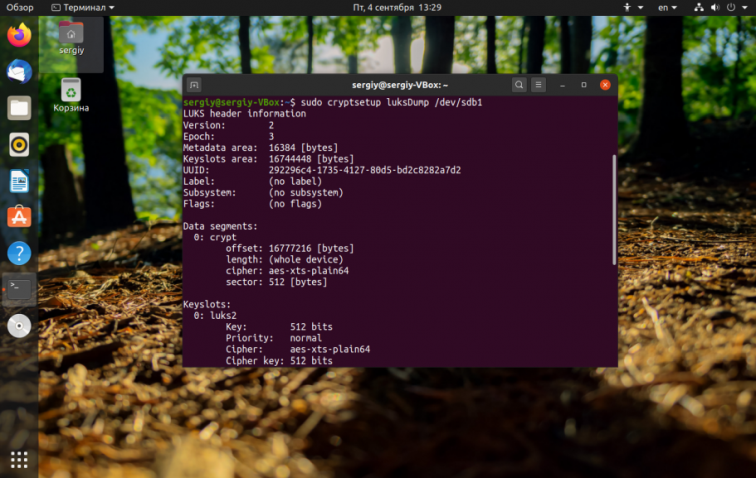Click the command text cryptsetup luksDump /dev/sdb1
Viewport: 756px width, 478px height.
405,102
